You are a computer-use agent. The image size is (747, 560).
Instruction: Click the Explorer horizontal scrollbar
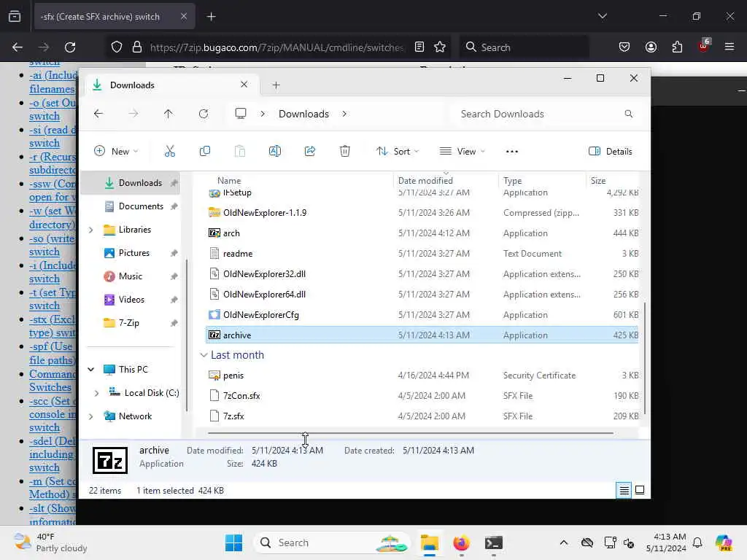click(x=410, y=433)
